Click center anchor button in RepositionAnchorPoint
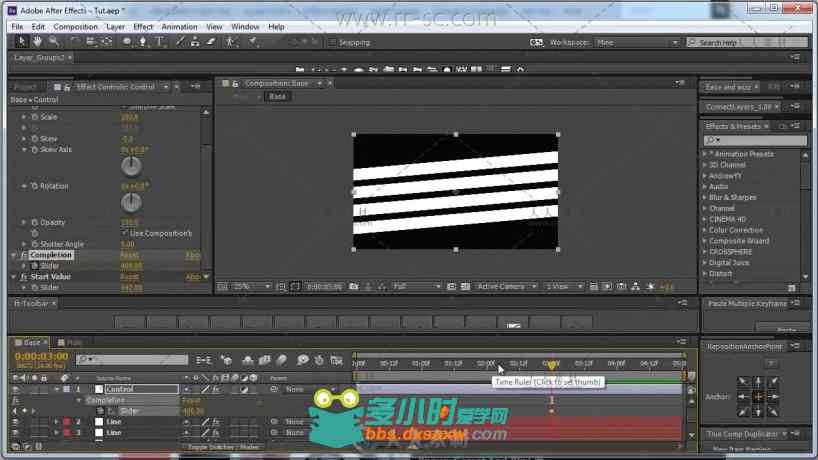The image size is (818, 460). coord(758,397)
